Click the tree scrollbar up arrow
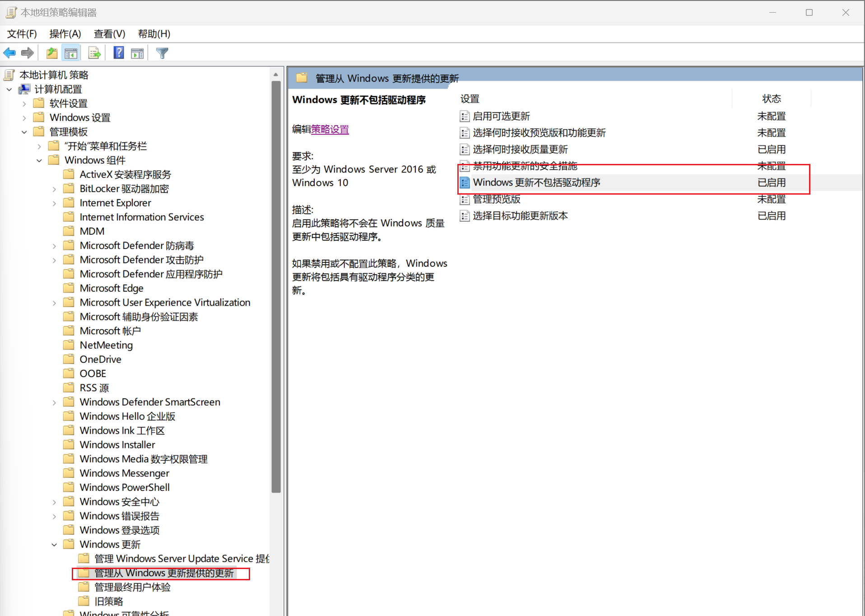Screen dimensions: 865x616 pyautogui.click(x=276, y=74)
